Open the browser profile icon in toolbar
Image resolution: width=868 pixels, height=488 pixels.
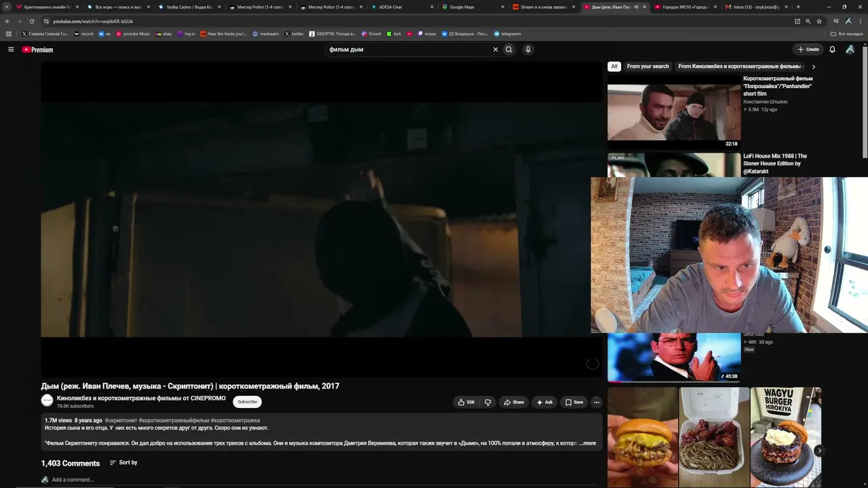(x=848, y=21)
